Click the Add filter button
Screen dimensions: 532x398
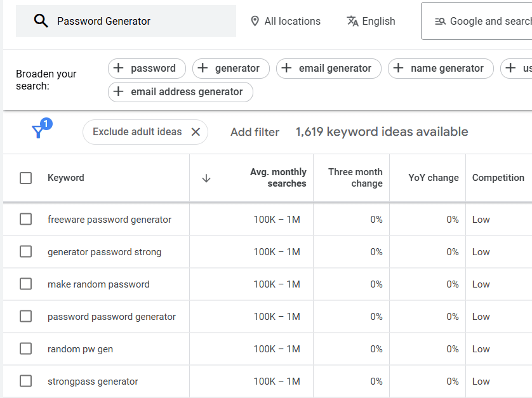click(x=255, y=132)
